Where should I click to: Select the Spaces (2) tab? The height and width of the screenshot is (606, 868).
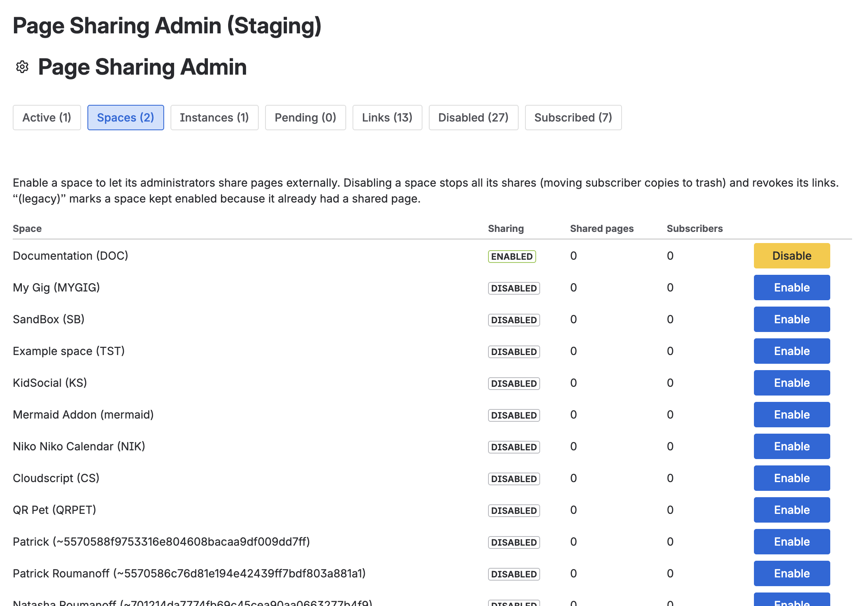pos(126,118)
